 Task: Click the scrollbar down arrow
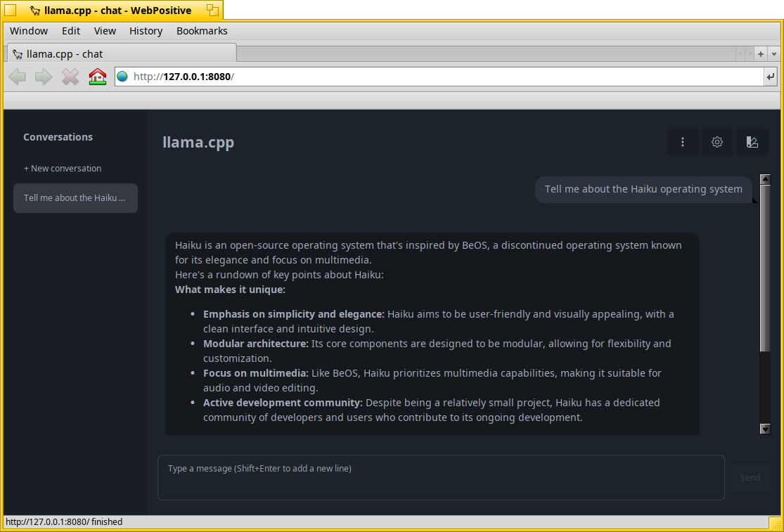point(765,429)
